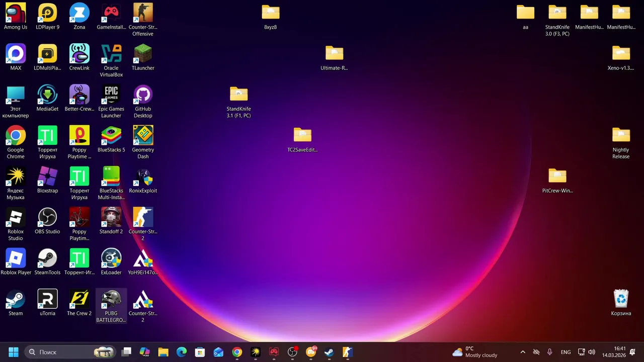Open volume control speaker icon
Screen dimensions: 644x362
coord(592,352)
